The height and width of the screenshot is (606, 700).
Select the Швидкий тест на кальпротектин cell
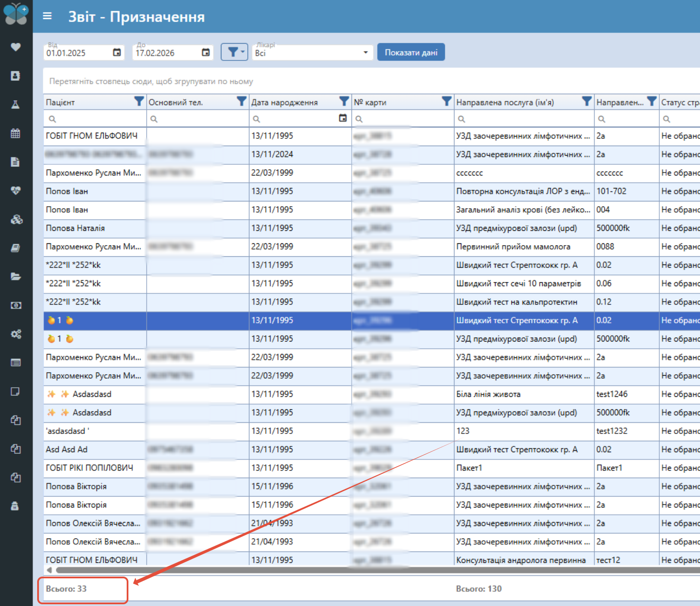524,302
